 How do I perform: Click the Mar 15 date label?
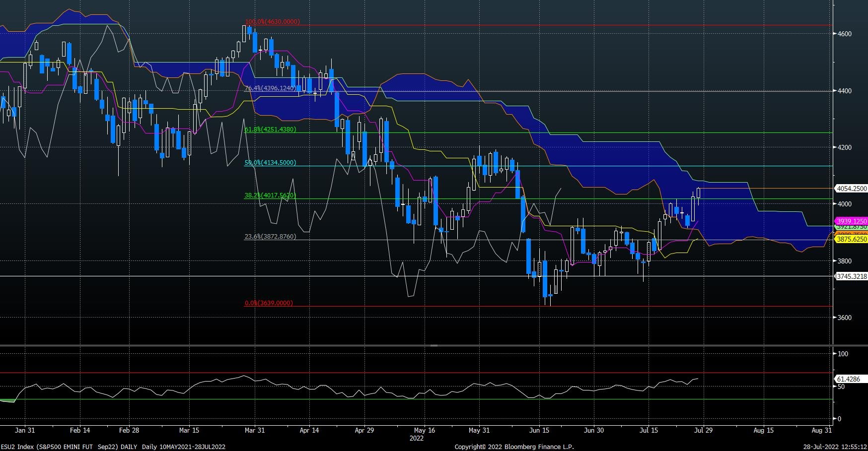tap(189, 431)
